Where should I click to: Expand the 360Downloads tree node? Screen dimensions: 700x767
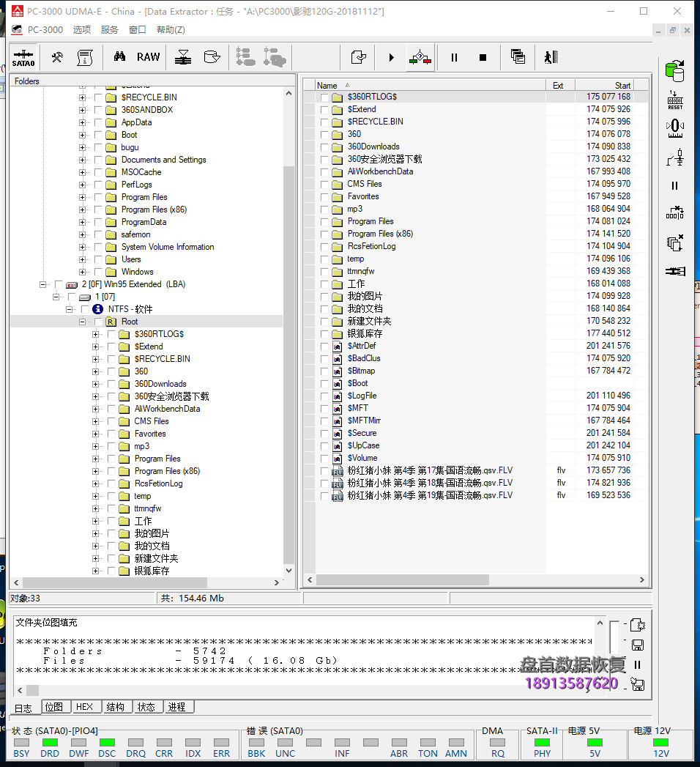point(95,384)
